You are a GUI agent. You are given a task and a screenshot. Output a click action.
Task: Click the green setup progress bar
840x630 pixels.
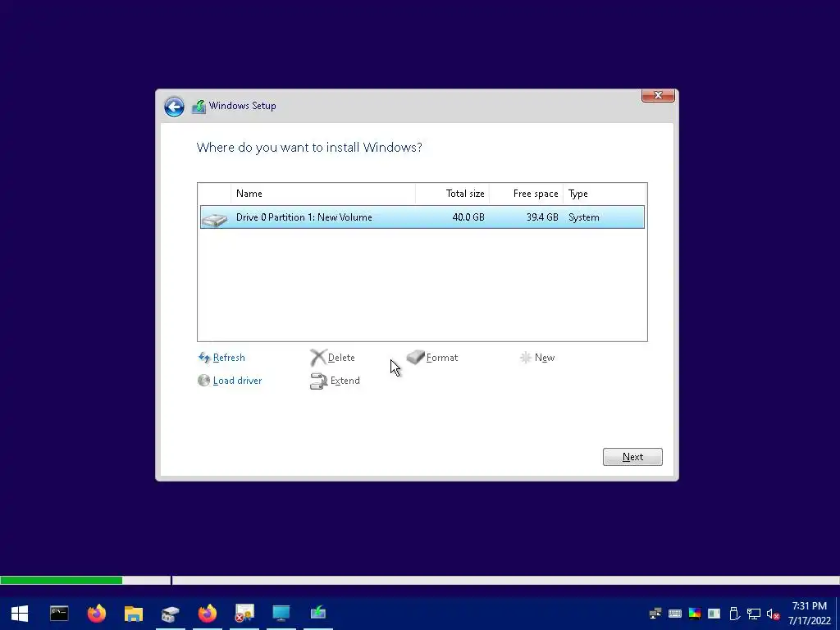point(61,580)
